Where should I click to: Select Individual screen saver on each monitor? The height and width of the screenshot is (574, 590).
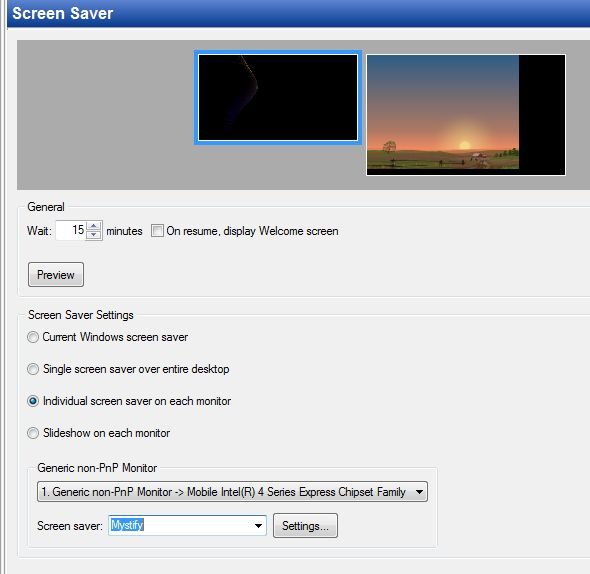(33, 401)
